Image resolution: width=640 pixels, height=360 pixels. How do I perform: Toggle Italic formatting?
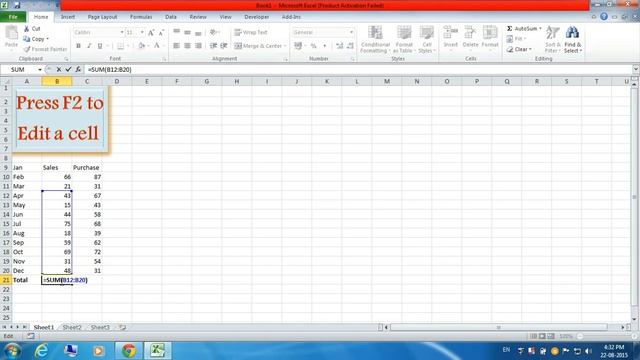tap(89, 46)
